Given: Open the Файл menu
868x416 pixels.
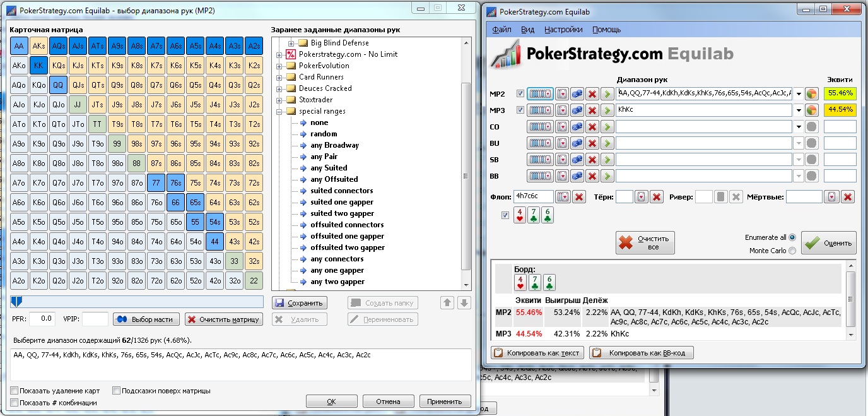Looking at the screenshot, I should (x=501, y=30).
